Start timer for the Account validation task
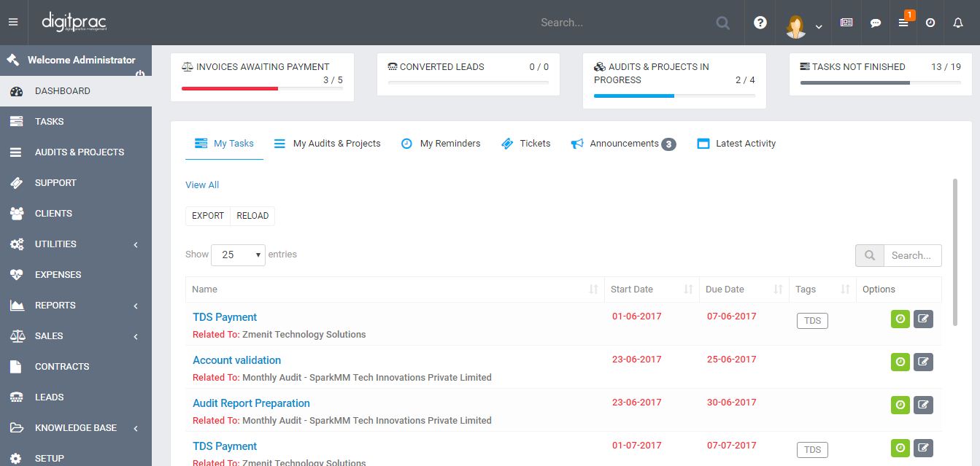Image resolution: width=980 pixels, height=466 pixels. [x=900, y=362]
